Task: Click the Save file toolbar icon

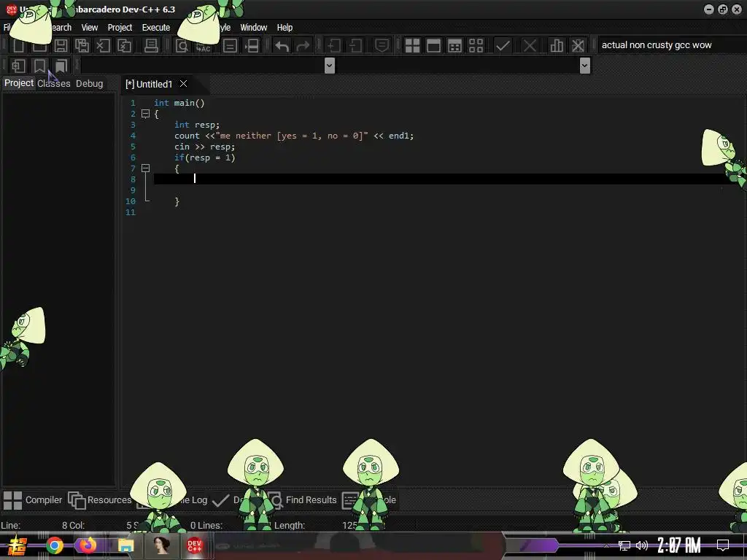Action: coord(61,46)
